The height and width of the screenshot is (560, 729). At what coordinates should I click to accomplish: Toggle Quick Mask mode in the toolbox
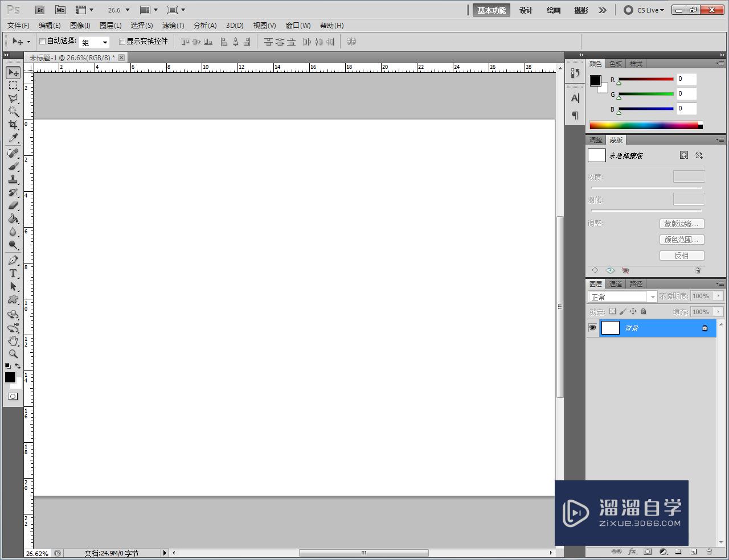pos(13,397)
